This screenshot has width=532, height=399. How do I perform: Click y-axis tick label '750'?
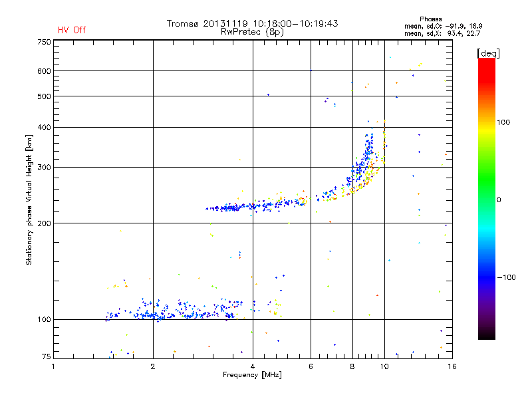[x=44, y=42]
